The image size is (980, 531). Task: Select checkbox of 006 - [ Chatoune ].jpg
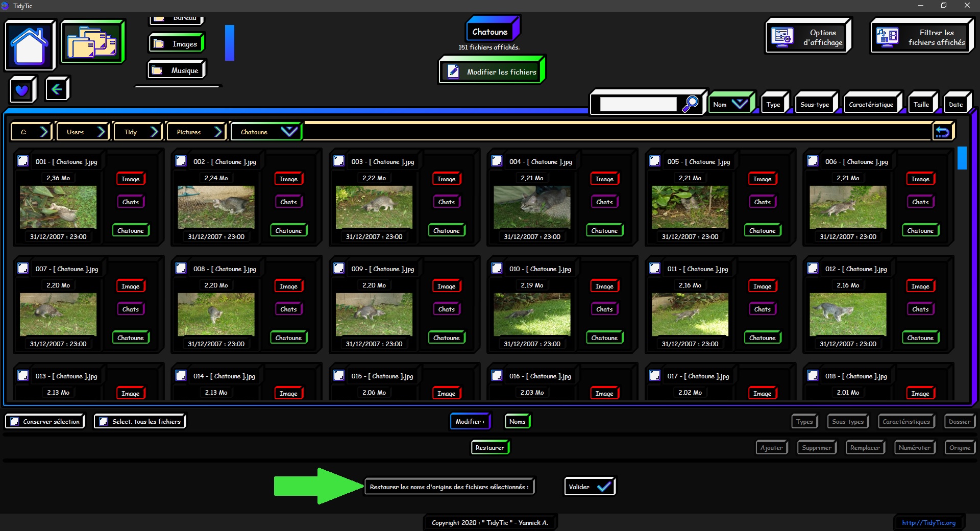(813, 161)
